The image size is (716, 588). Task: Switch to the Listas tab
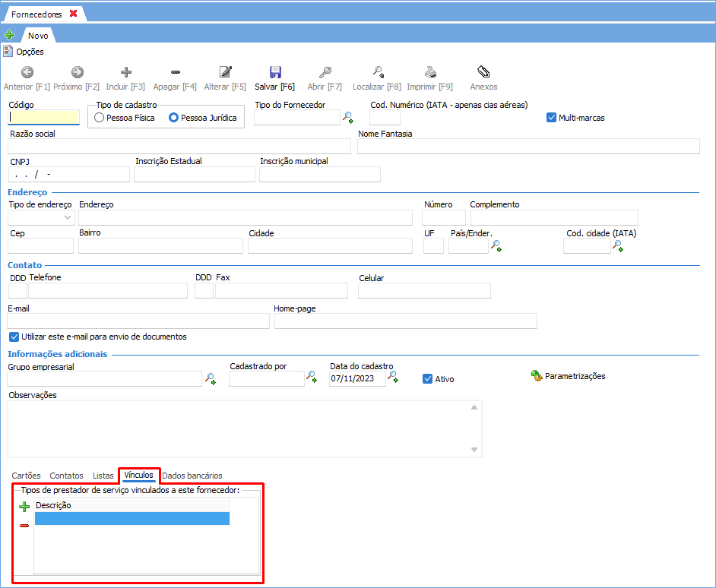[103, 476]
